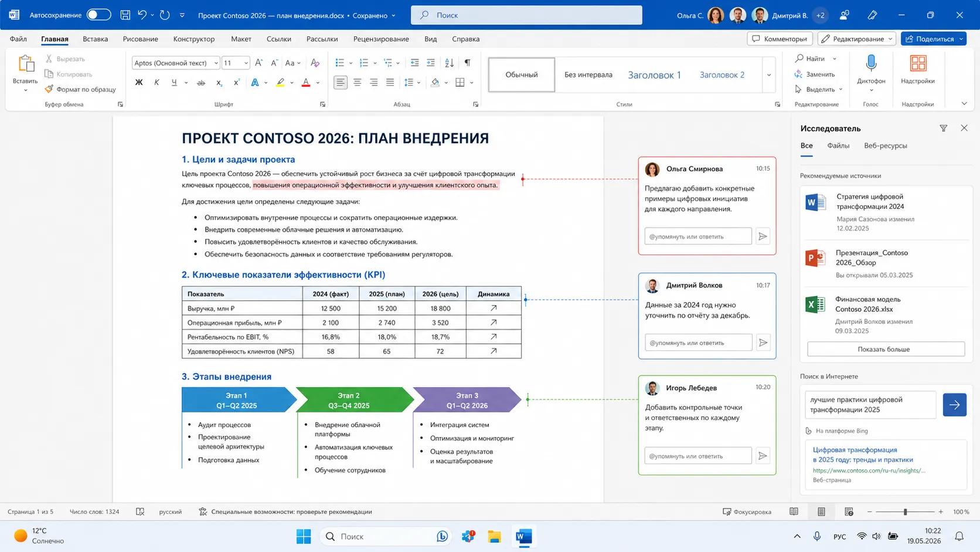Apply strikethrough formatting
The image size is (980, 552).
(x=201, y=83)
